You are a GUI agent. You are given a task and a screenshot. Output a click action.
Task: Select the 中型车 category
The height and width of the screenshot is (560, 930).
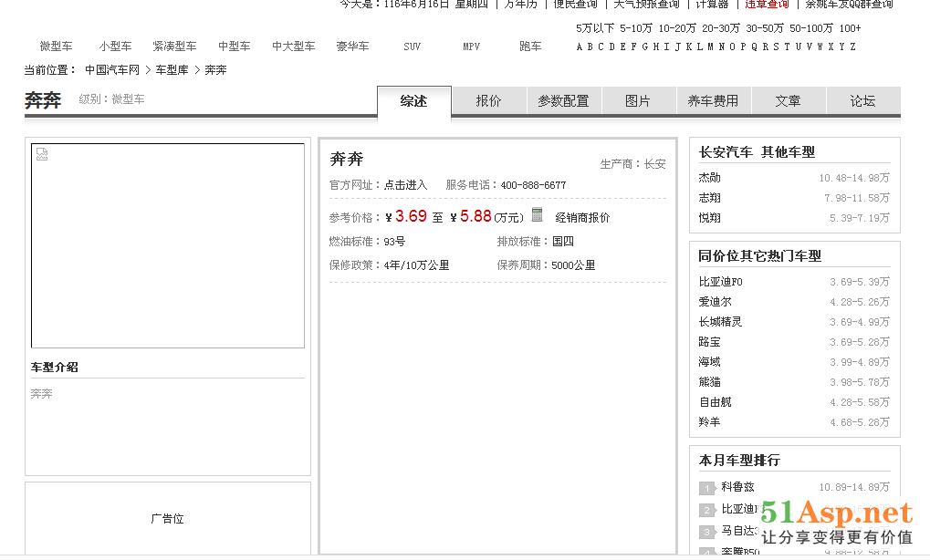coord(235,47)
